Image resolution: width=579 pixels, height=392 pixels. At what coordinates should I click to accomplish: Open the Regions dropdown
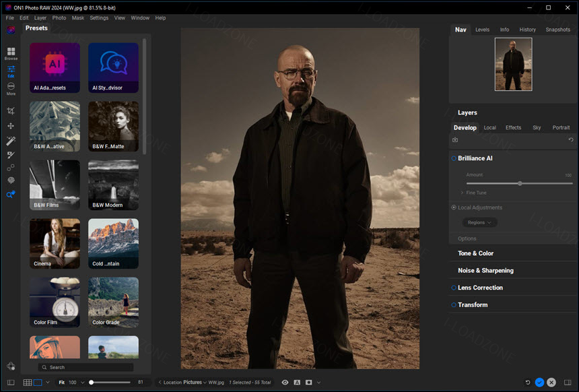point(479,222)
